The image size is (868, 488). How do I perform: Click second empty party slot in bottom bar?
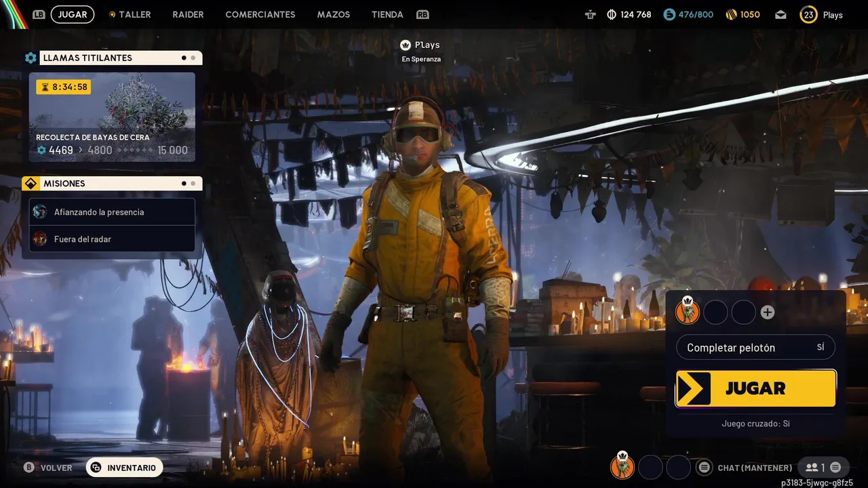click(x=678, y=467)
